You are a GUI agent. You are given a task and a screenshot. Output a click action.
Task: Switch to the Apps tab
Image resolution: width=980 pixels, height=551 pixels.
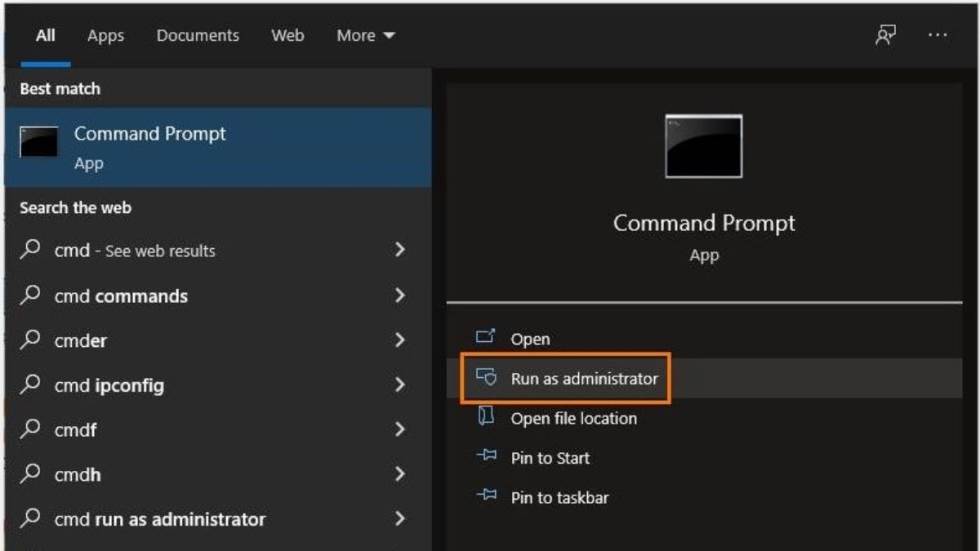point(105,36)
